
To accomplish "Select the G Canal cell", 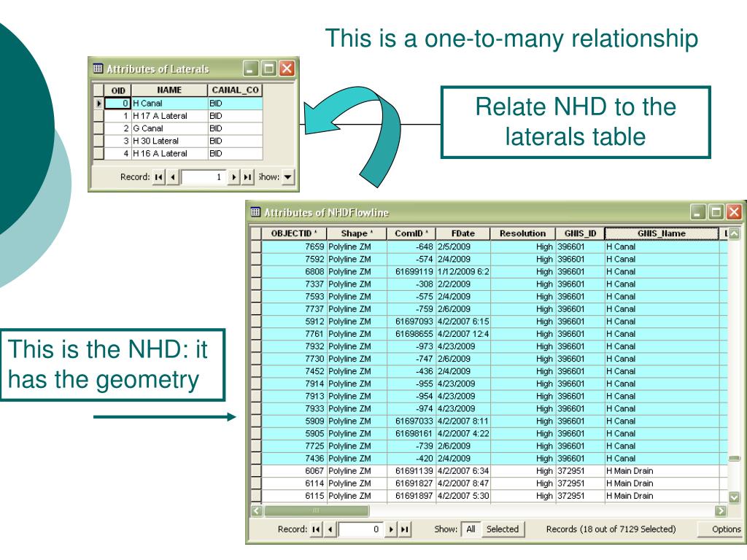I will [x=169, y=128].
